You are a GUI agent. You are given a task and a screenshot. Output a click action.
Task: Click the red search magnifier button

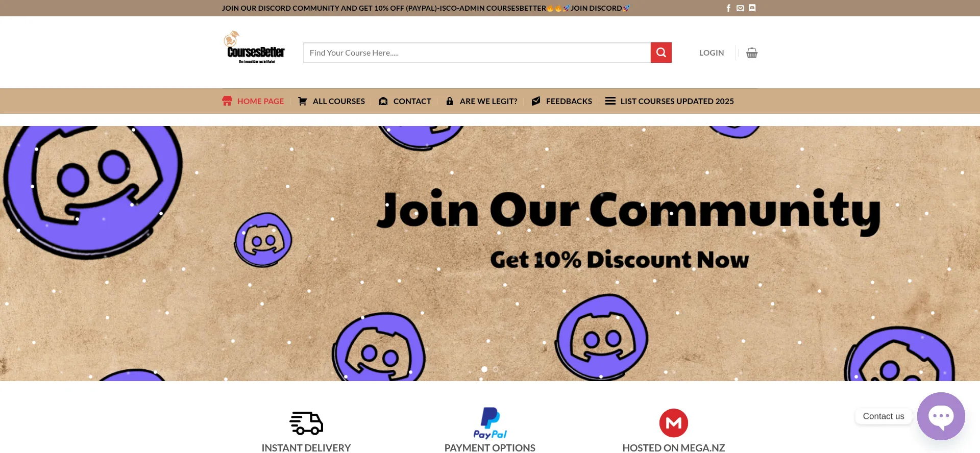click(661, 53)
